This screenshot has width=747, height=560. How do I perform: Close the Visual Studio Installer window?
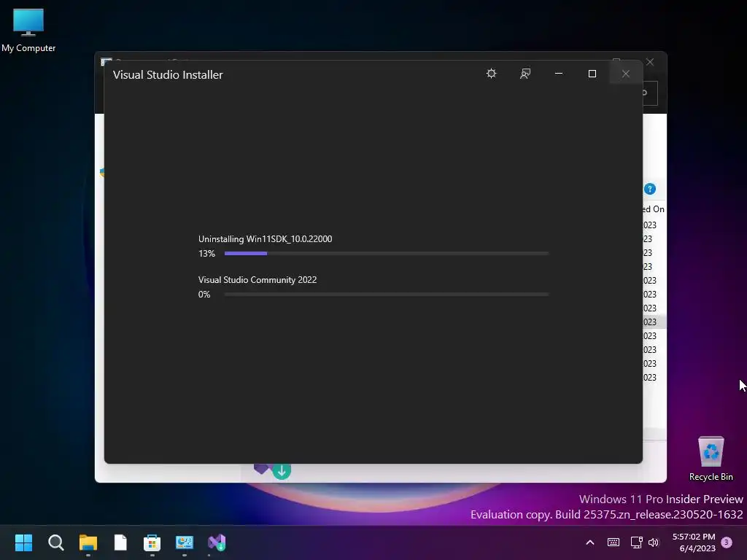click(x=625, y=74)
